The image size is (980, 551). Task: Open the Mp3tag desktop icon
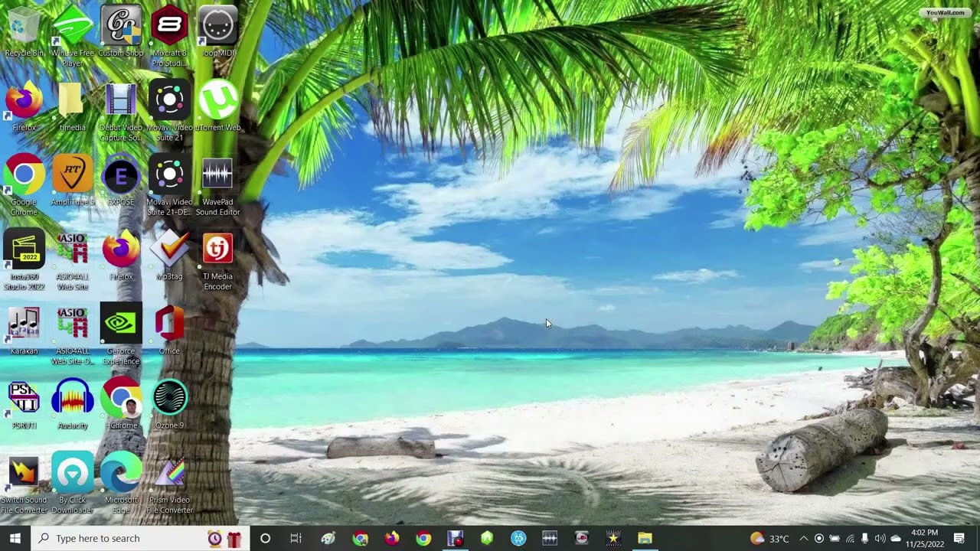(x=169, y=255)
